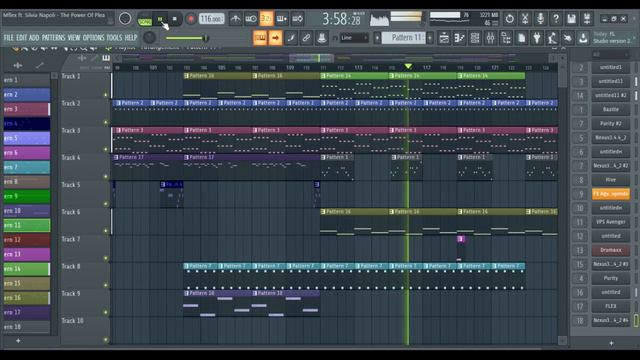Click the playhead marker on timeline ruler
The width and height of the screenshot is (640, 360).
click(x=408, y=66)
